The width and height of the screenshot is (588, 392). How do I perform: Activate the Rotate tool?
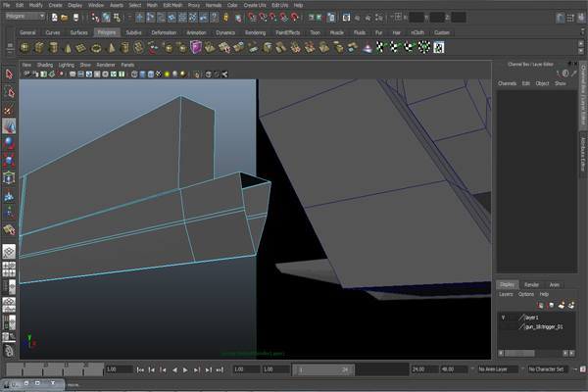[9, 143]
